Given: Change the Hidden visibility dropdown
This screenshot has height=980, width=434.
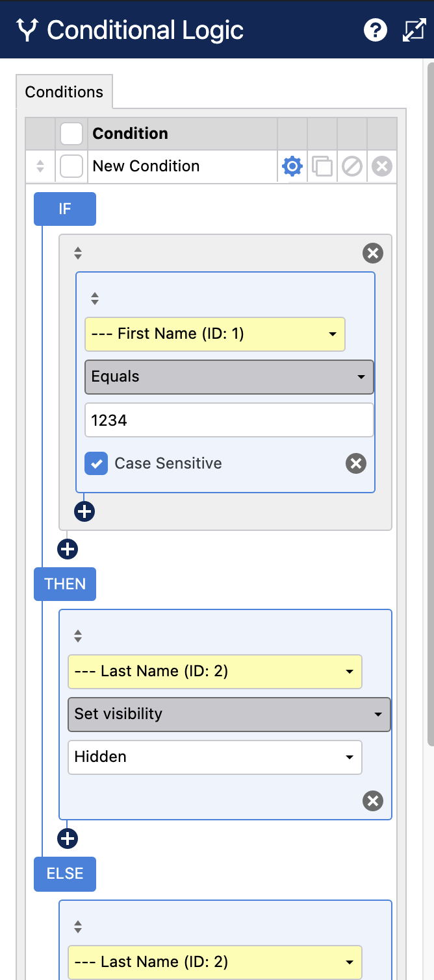Looking at the screenshot, I should (214, 757).
